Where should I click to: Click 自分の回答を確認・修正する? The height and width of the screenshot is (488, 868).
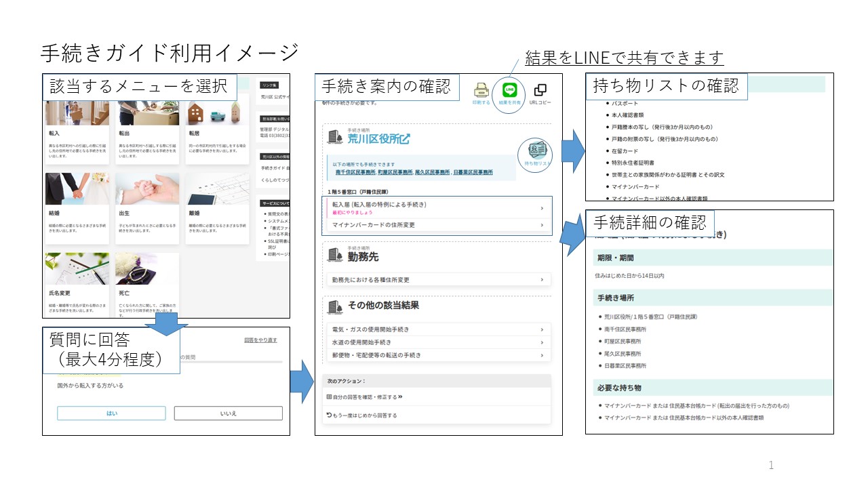(x=366, y=396)
